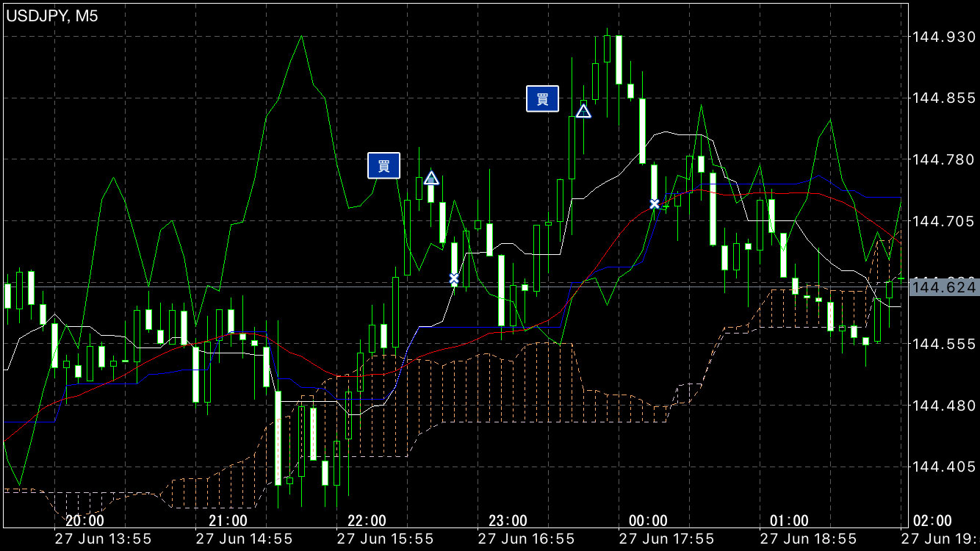This screenshot has width=980, height=551.
Task: Select the 23:00 time axis label
Action: coord(508,521)
